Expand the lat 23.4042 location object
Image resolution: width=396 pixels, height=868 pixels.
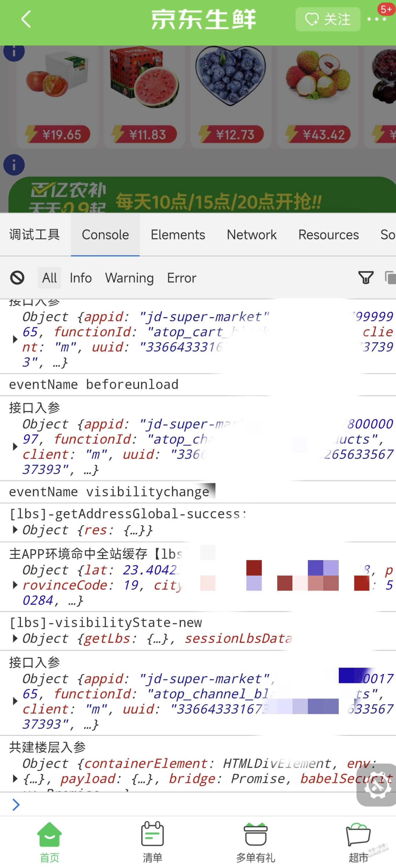[15, 585]
